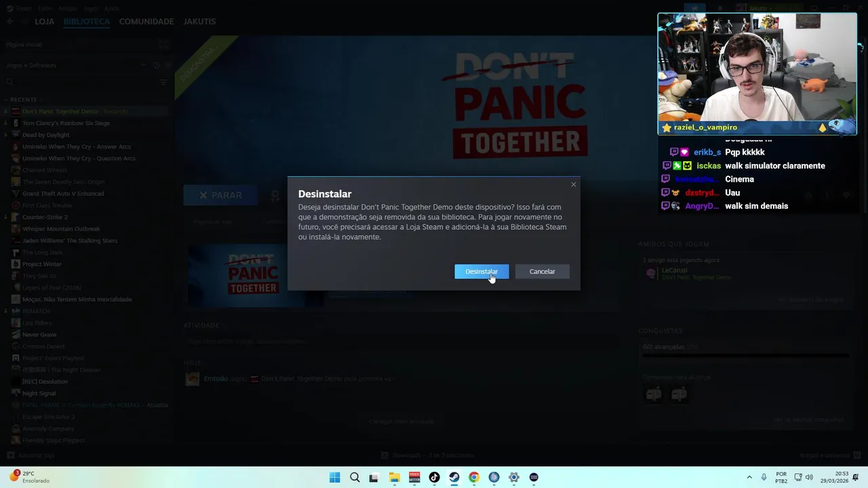Select Moças, Não Tentem Minha Imortalidade
This screenshot has height=488, width=868.
coord(77,300)
